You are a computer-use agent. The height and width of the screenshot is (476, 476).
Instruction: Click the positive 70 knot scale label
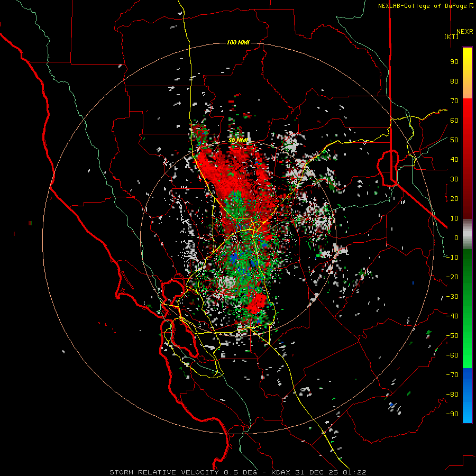(454, 101)
